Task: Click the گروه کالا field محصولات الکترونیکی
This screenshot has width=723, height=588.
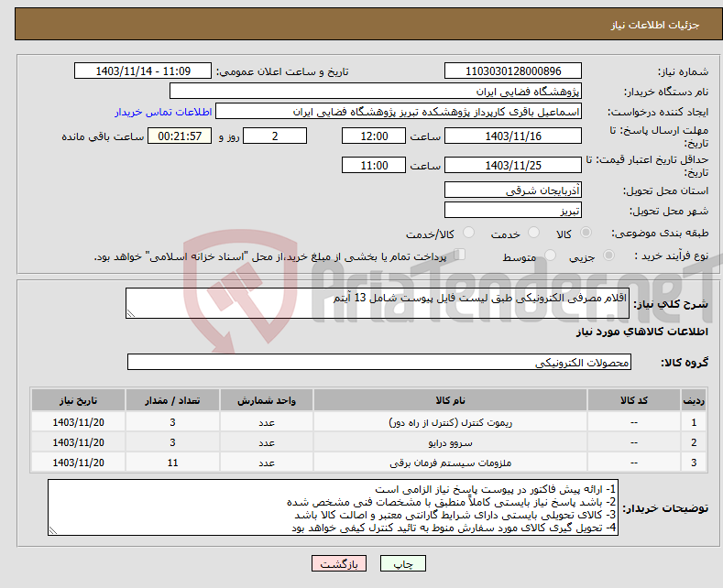Action: 378,363
